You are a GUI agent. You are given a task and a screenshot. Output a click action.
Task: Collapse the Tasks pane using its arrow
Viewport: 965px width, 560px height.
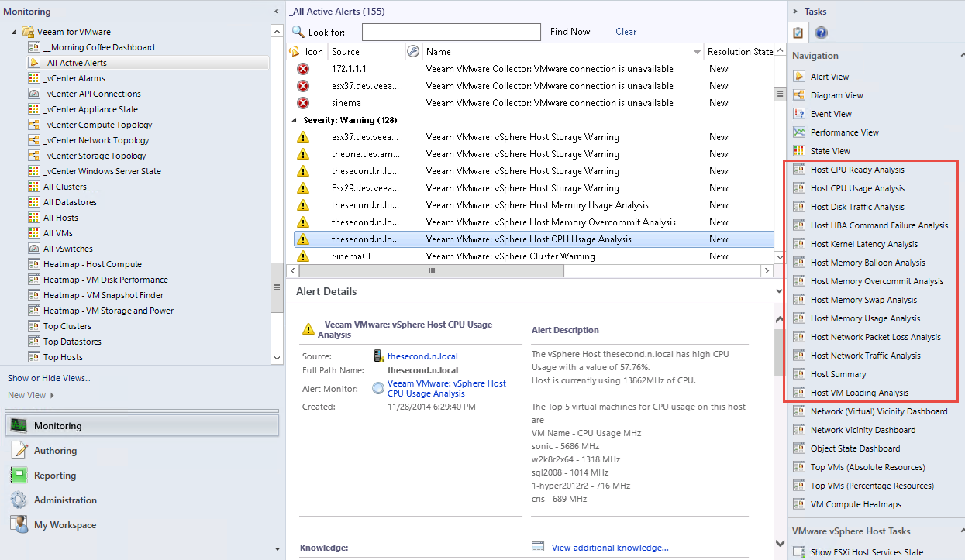796,12
